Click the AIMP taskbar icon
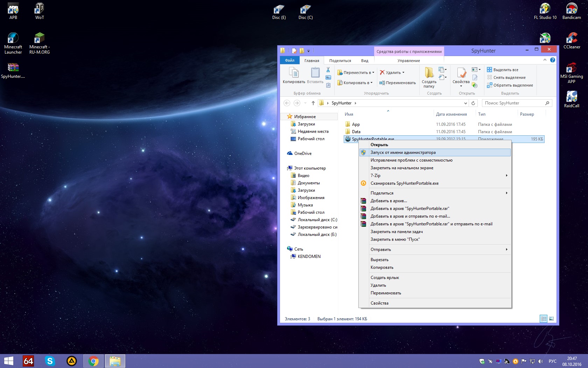 point(72,361)
